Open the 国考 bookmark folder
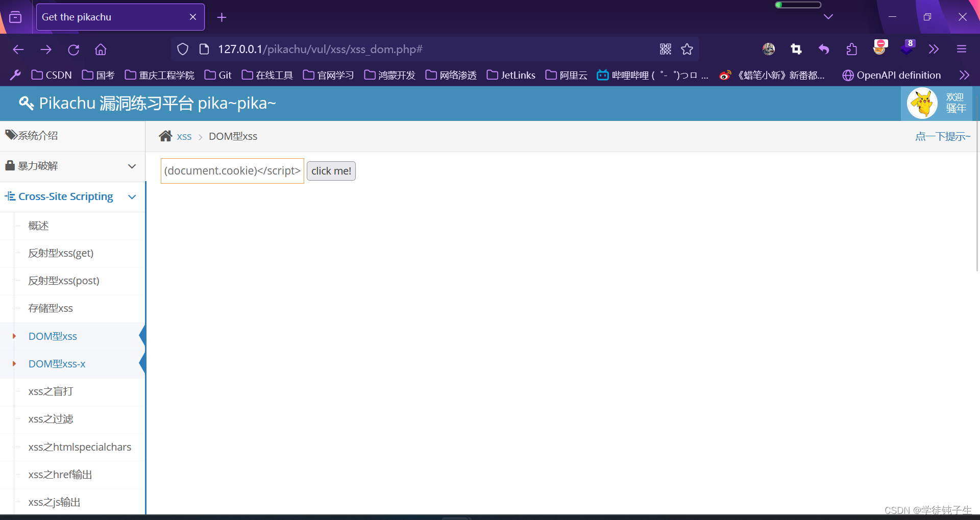The height and width of the screenshot is (520, 980). tap(98, 75)
